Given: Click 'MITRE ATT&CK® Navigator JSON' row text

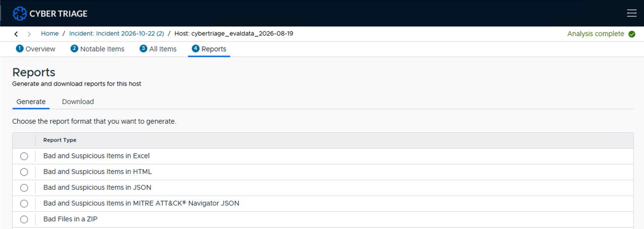Looking at the screenshot, I should (x=141, y=203).
